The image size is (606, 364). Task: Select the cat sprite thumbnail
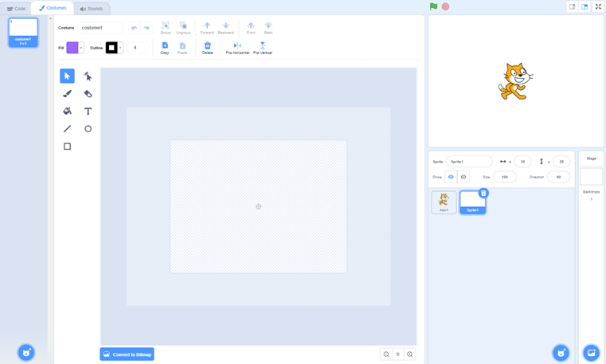pyautogui.click(x=444, y=202)
